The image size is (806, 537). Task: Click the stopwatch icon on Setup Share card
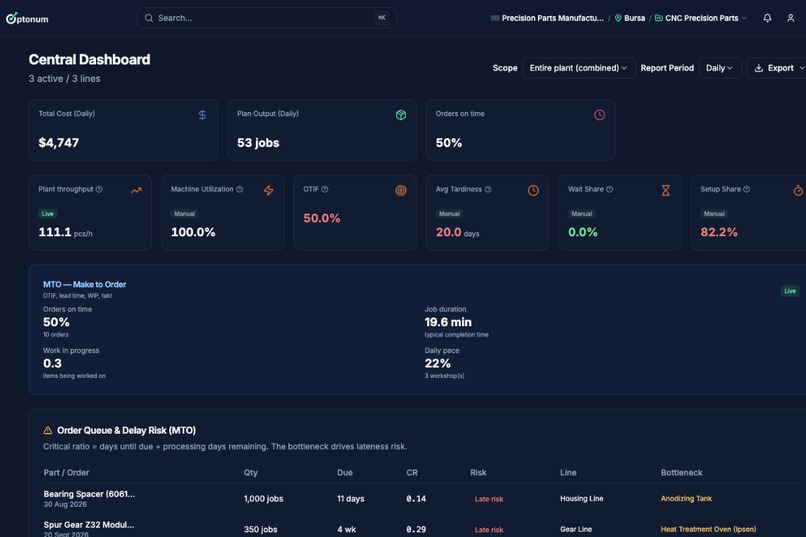pos(798,190)
